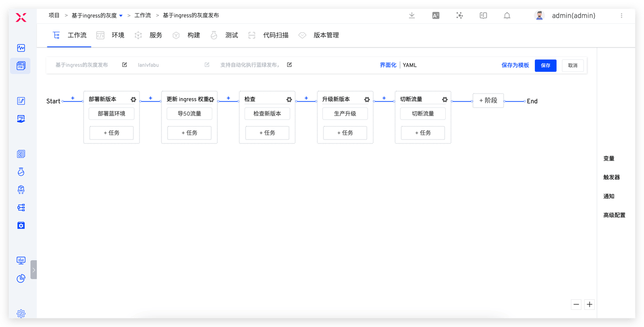The width and height of the screenshot is (644, 327).
Task: Expand the left sidebar with arrow handle
Action: click(x=34, y=270)
